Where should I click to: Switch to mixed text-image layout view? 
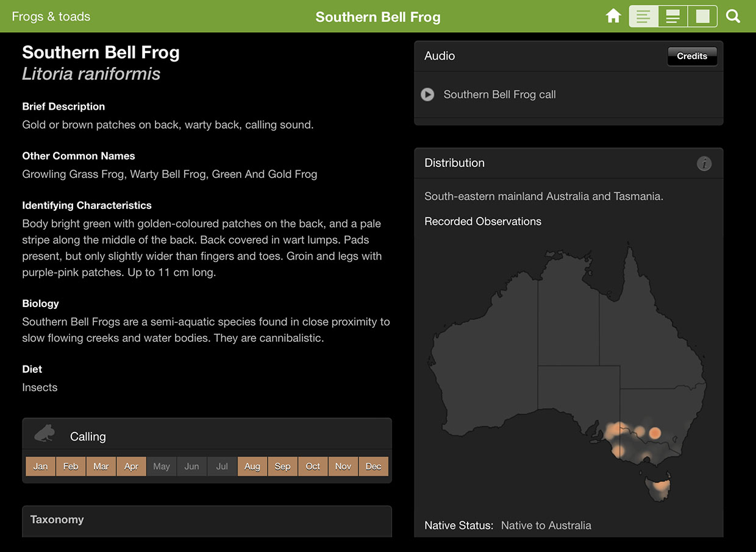[x=672, y=16]
